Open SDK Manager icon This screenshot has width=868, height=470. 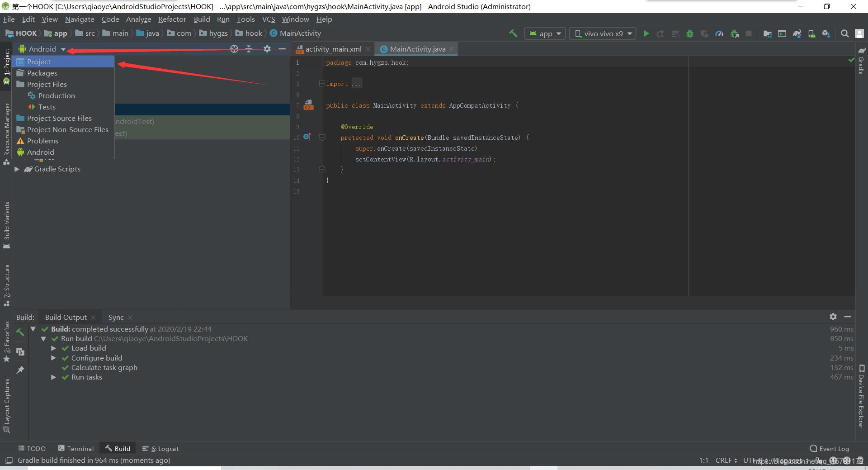(x=826, y=33)
